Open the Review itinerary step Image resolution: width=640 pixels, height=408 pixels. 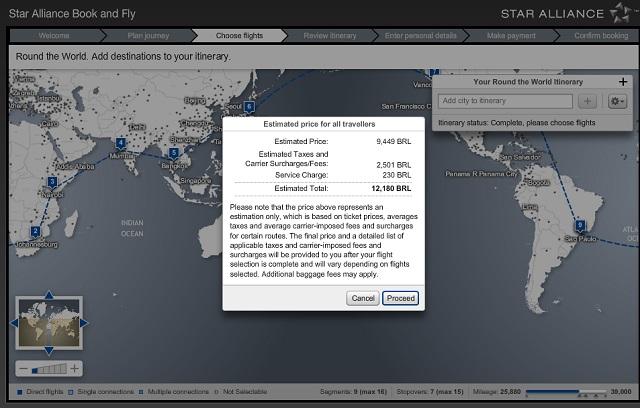coord(330,36)
